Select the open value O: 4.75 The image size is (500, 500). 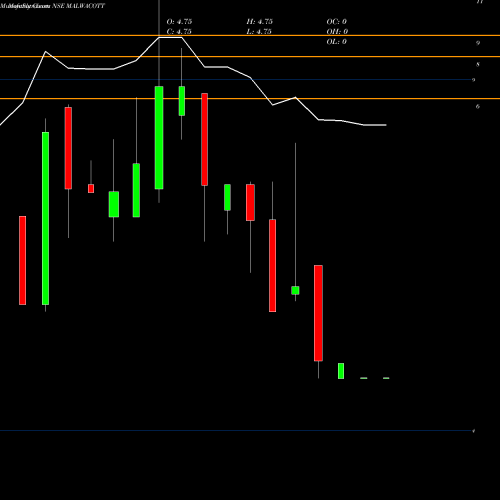tap(179, 22)
